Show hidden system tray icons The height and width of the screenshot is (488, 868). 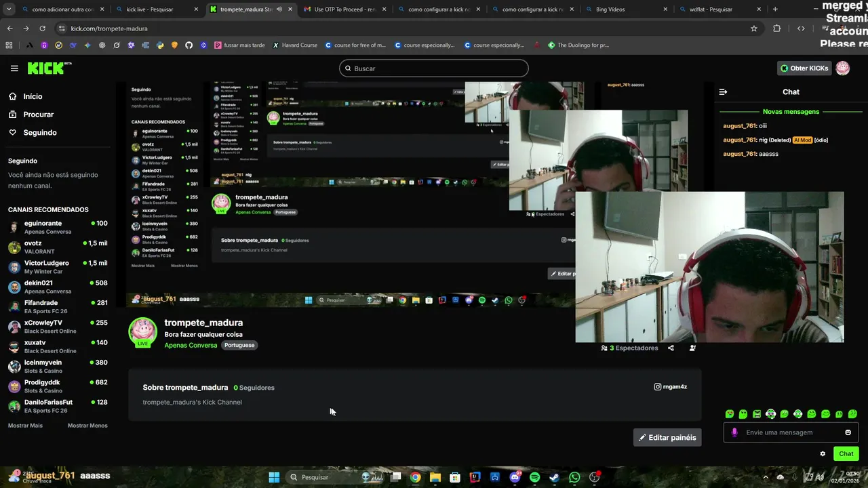pos(766,477)
